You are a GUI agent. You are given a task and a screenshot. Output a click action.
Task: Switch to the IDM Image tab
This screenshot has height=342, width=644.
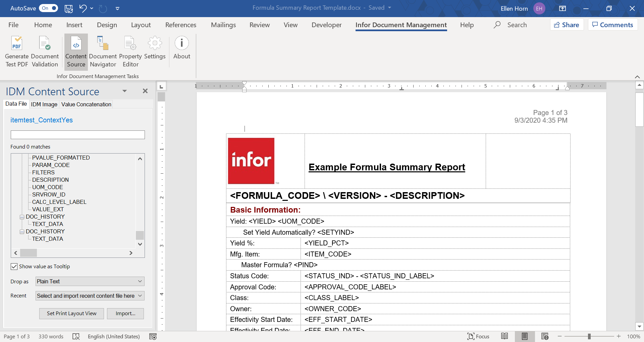coord(44,104)
